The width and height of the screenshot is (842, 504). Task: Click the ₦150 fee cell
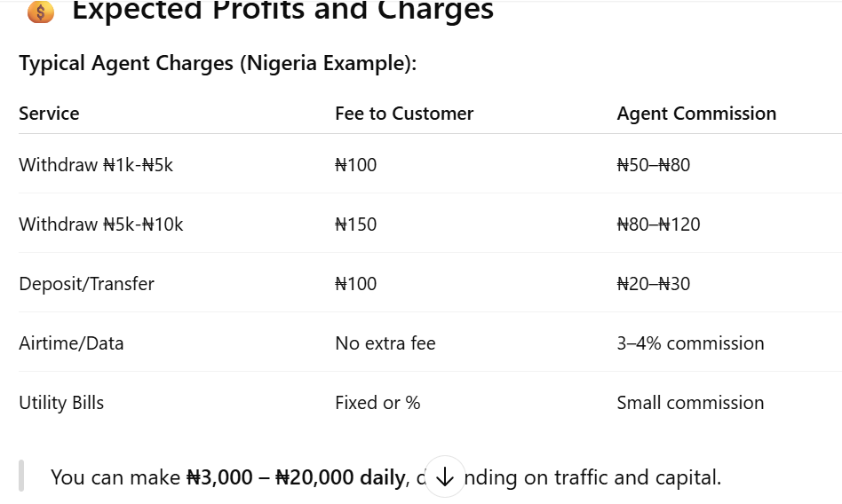click(355, 224)
